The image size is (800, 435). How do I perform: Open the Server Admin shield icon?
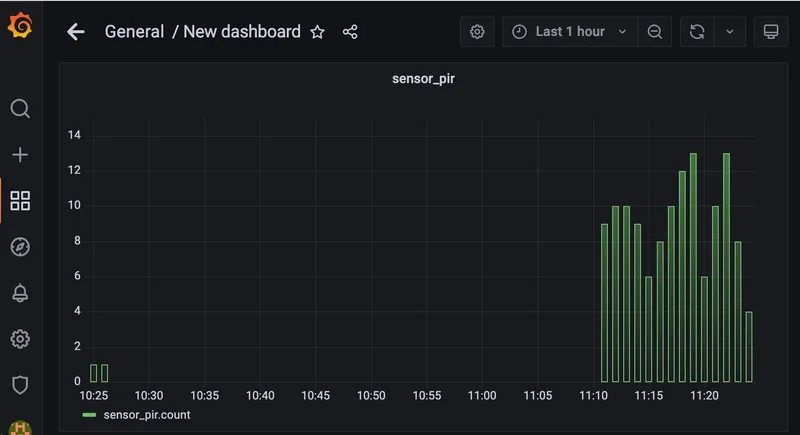pos(20,385)
